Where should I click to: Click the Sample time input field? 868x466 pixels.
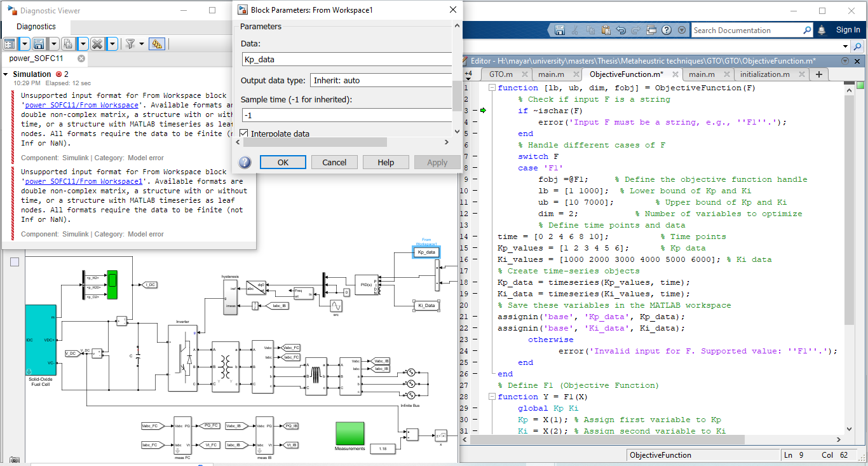(x=346, y=116)
